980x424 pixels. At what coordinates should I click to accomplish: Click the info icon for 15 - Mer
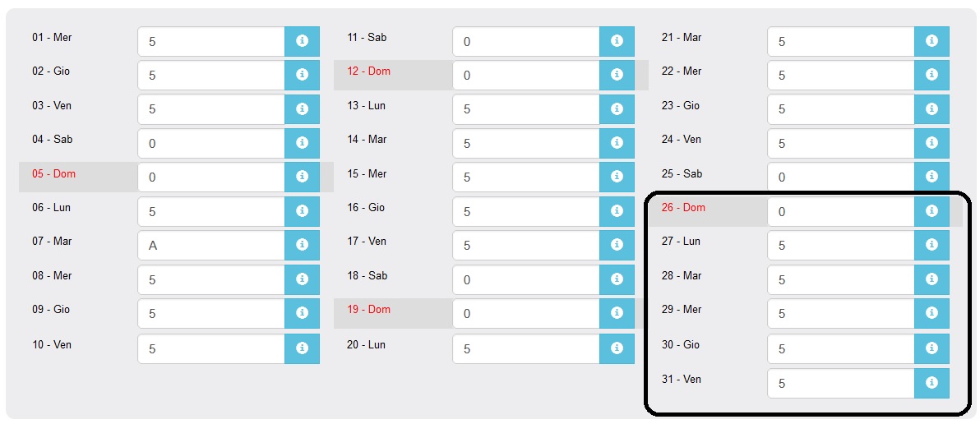tap(617, 177)
